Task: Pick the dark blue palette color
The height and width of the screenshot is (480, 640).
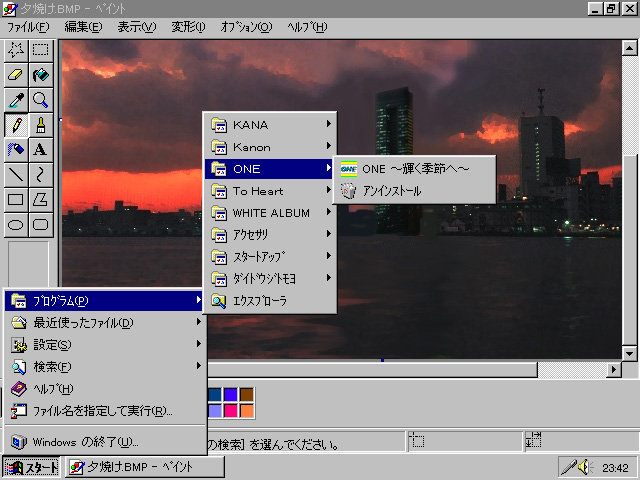Action: pyautogui.click(x=215, y=395)
